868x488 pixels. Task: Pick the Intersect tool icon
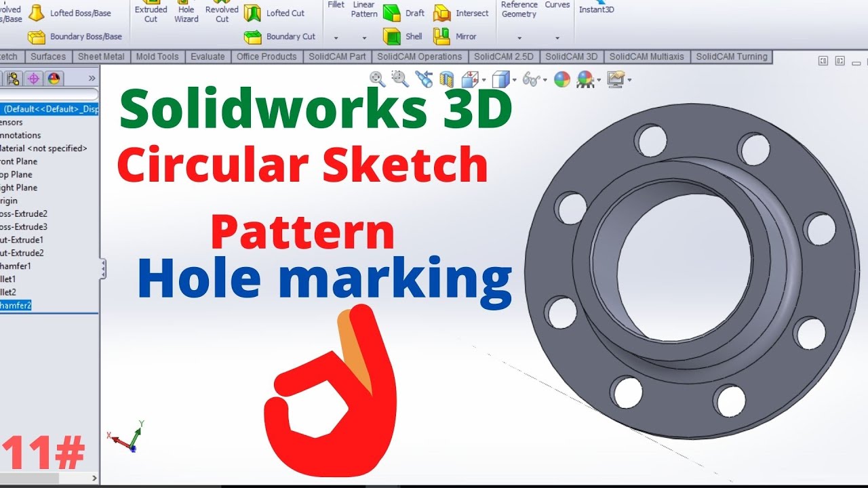tap(441, 13)
